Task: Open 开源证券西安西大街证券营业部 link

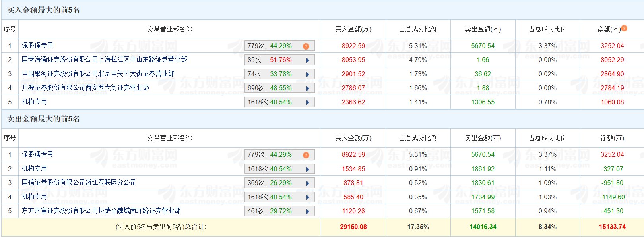Action: point(85,88)
